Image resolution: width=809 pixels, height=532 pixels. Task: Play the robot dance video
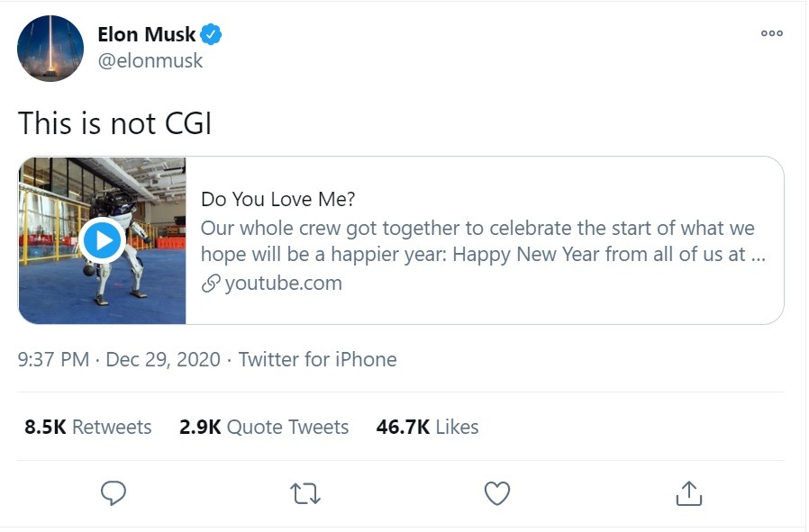click(102, 240)
